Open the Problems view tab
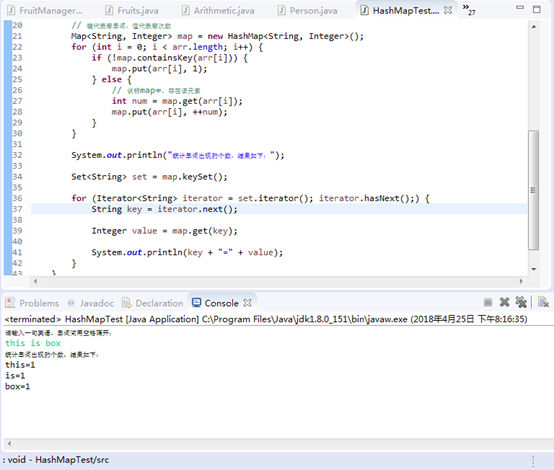The height and width of the screenshot is (470, 554). pos(33,303)
